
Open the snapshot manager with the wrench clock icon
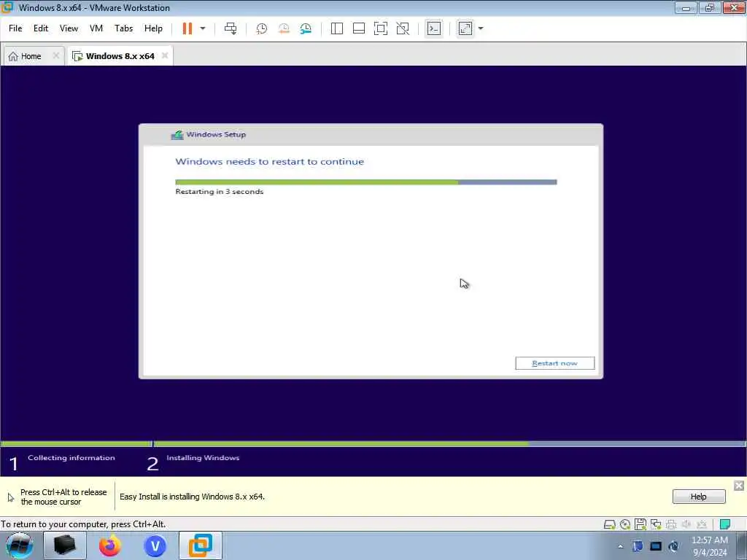(306, 28)
